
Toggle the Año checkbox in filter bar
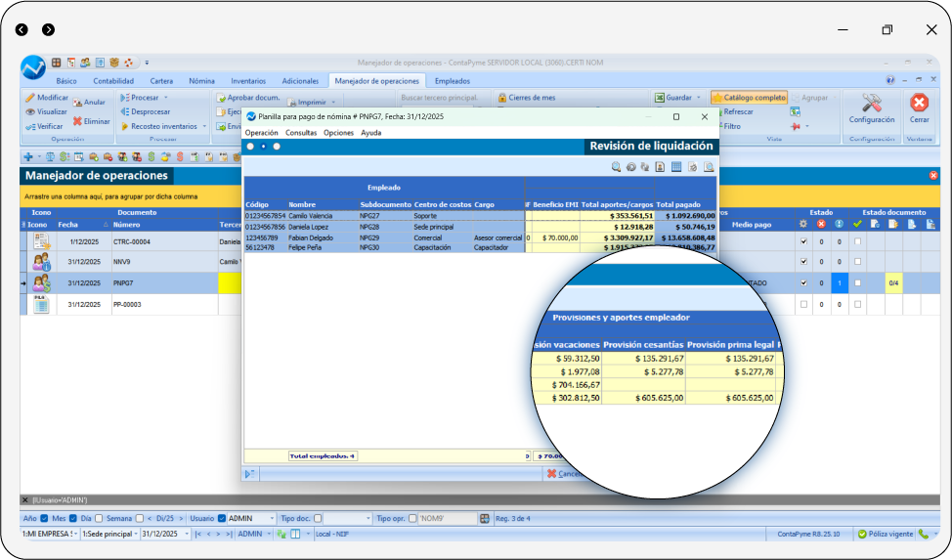pos(44,519)
